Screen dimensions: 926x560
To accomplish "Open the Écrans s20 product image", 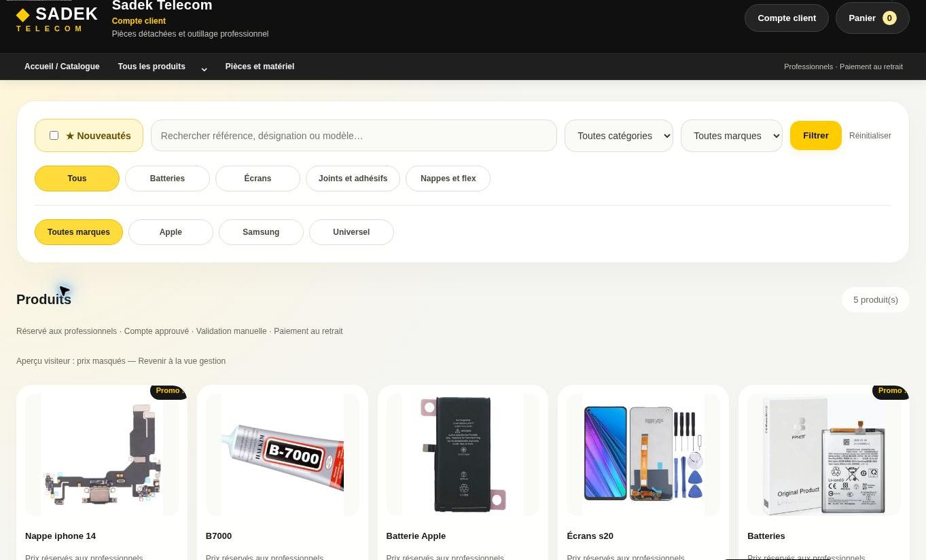I will (643, 455).
